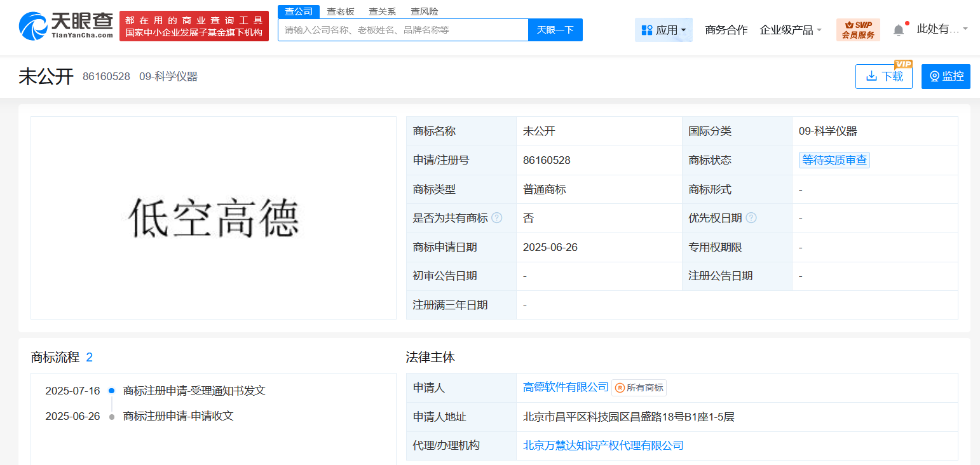This screenshot has width=980, height=465.
Task: Click the applicant address 北京市昌平区科技园区 text
Action: coord(629,417)
